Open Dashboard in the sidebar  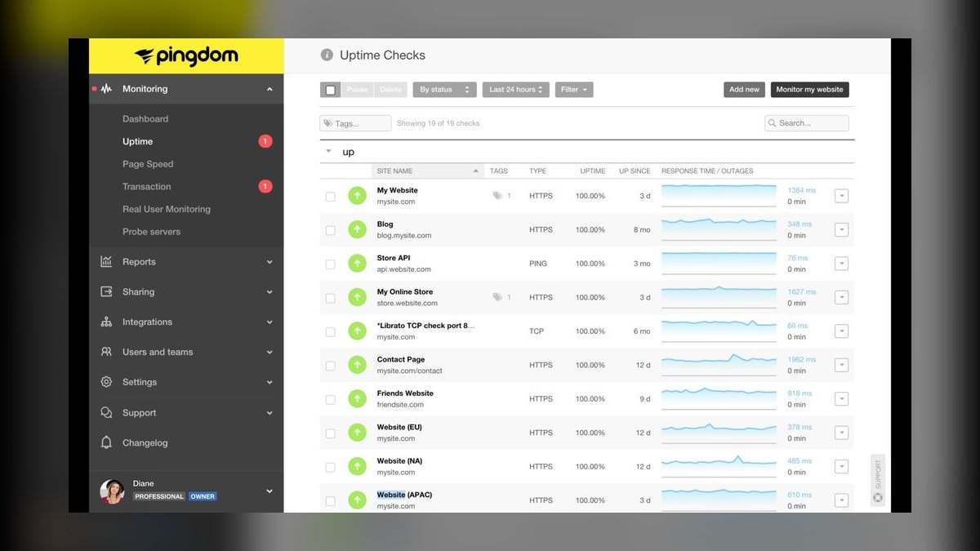click(x=145, y=119)
